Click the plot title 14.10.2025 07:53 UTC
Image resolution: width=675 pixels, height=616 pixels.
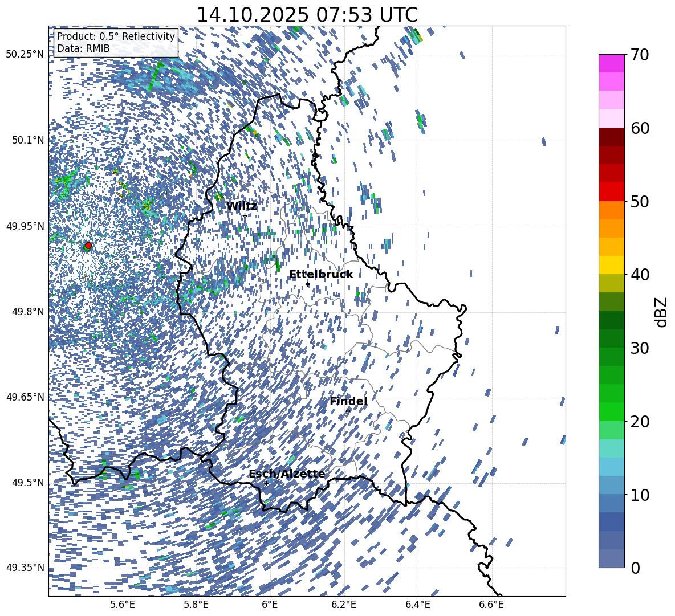307,15
